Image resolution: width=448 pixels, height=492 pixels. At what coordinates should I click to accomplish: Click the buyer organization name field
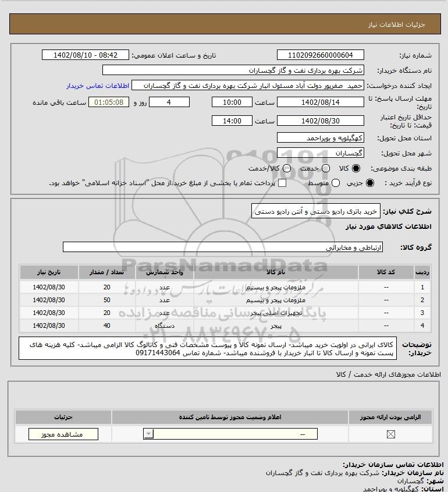[x=233, y=70]
